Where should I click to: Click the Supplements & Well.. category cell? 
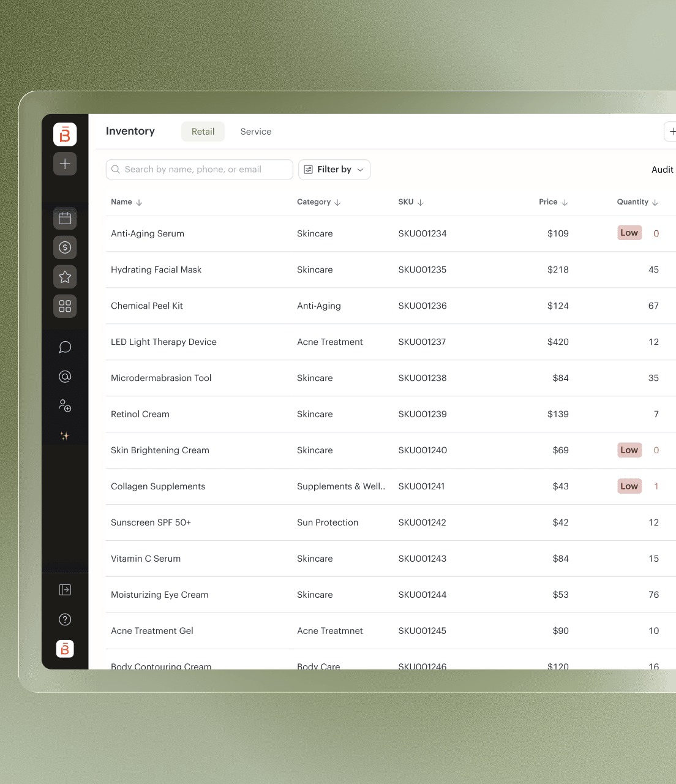pyautogui.click(x=341, y=486)
